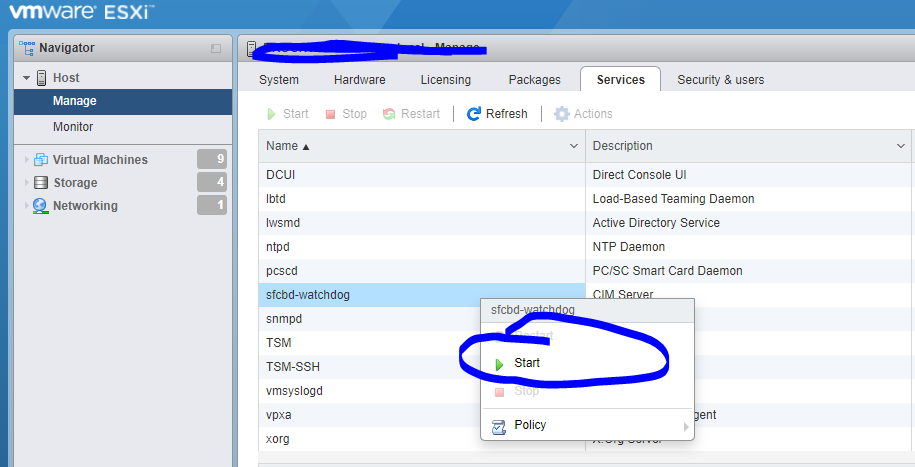Click the green play icon beside Start
This screenshot has height=467, width=915.
pos(499,365)
